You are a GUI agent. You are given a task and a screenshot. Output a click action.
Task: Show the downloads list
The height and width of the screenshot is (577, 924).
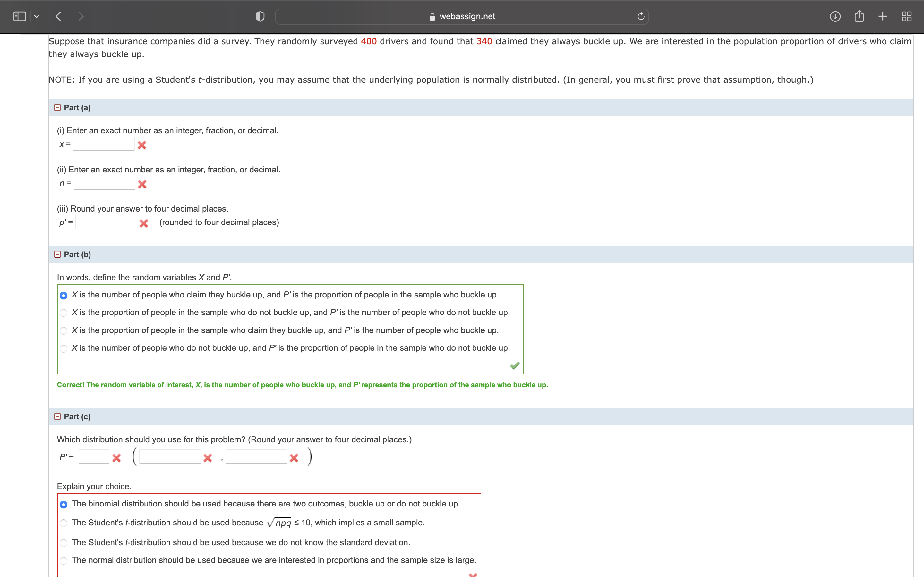835,16
